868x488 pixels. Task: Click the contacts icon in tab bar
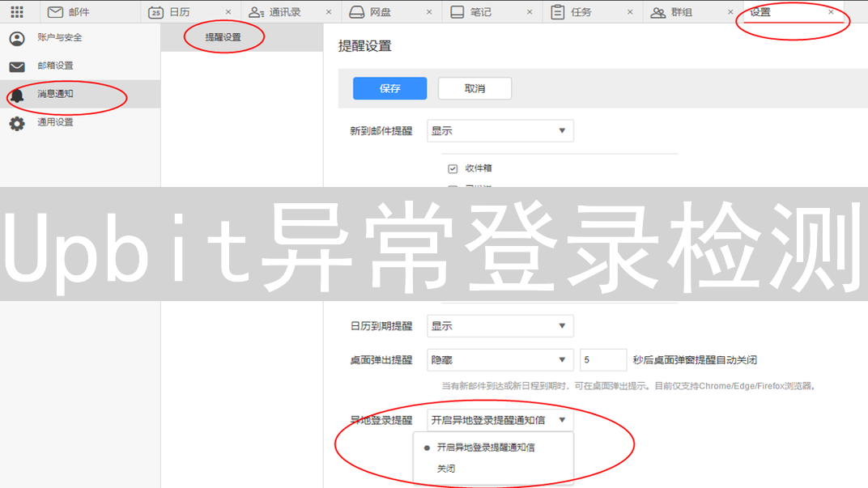click(x=256, y=12)
